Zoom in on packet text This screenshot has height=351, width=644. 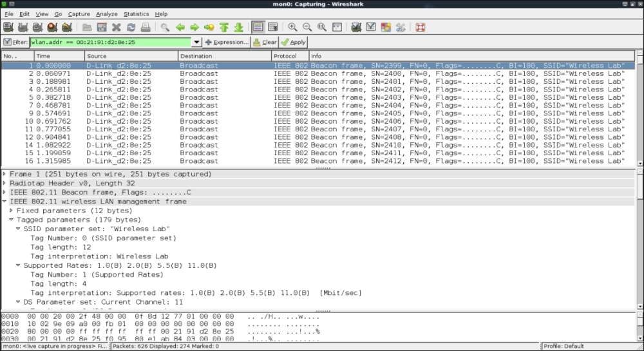[292, 28]
